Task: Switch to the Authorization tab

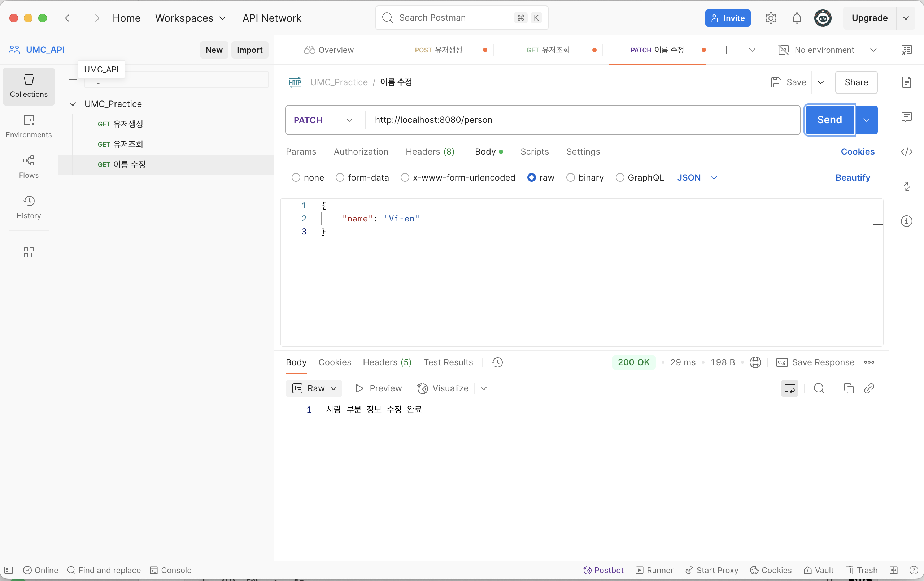Action: point(361,152)
